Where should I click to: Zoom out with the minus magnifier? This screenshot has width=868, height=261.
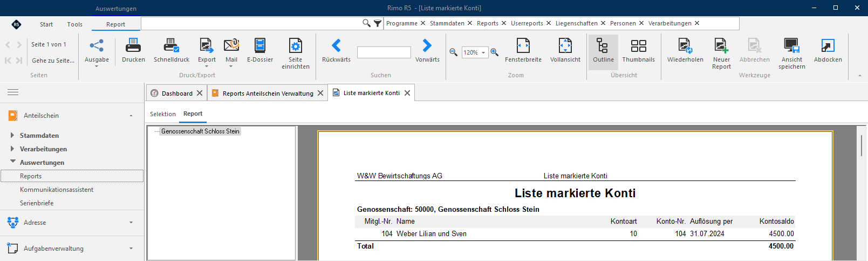tap(454, 52)
